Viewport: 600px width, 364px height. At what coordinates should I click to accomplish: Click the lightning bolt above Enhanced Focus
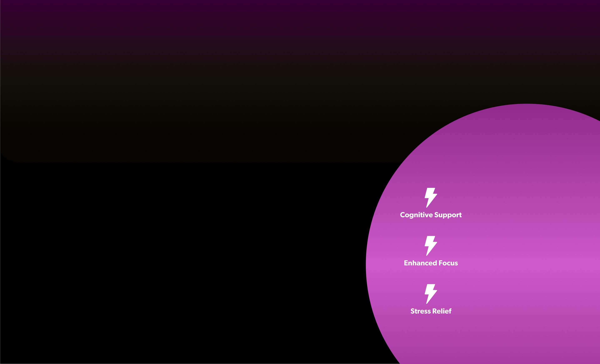(430, 246)
